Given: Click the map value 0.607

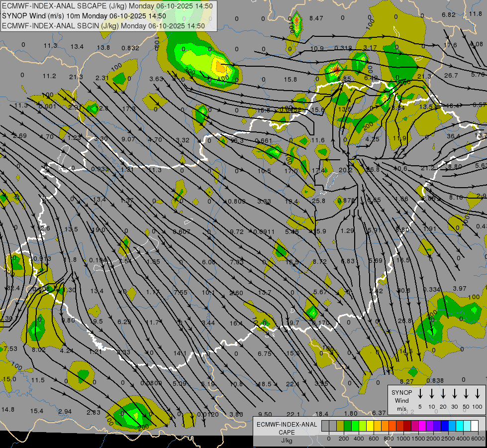Looking at the screenshot, I should point(182,231).
